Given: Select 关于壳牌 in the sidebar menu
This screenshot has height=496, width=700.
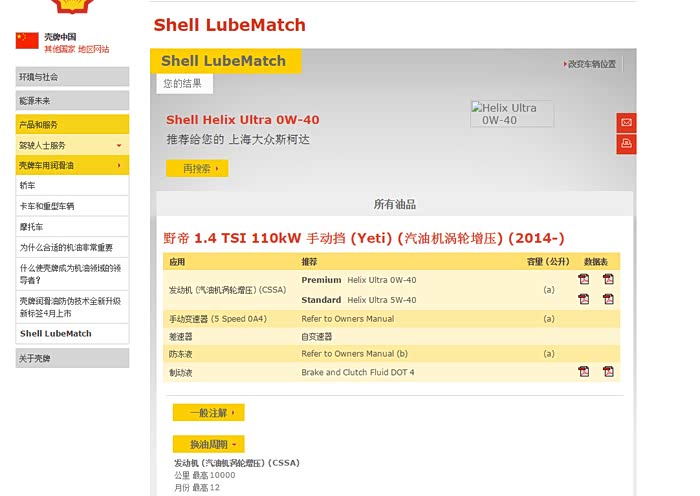Looking at the screenshot, I should point(72,358).
